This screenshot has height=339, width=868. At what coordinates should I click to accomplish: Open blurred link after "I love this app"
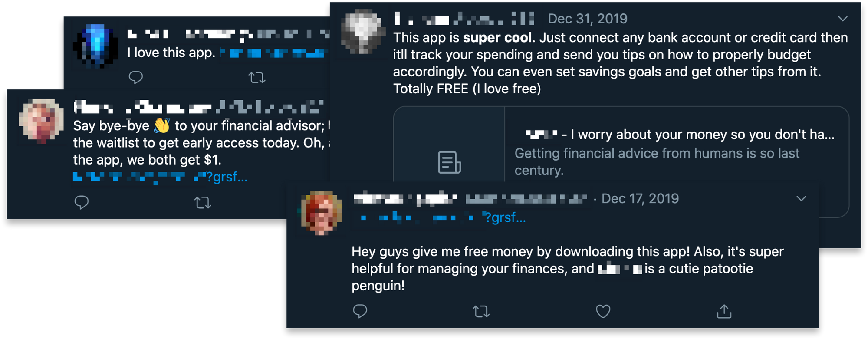coord(274,53)
